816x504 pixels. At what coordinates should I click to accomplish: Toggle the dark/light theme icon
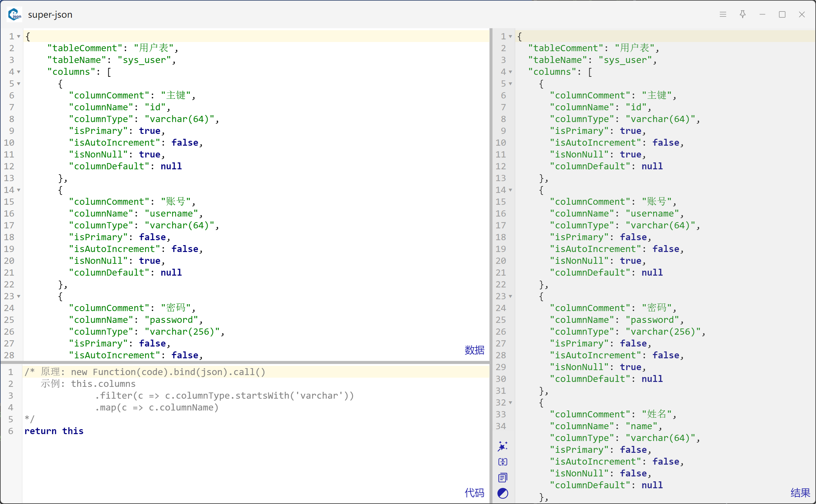[x=503, y=493]
